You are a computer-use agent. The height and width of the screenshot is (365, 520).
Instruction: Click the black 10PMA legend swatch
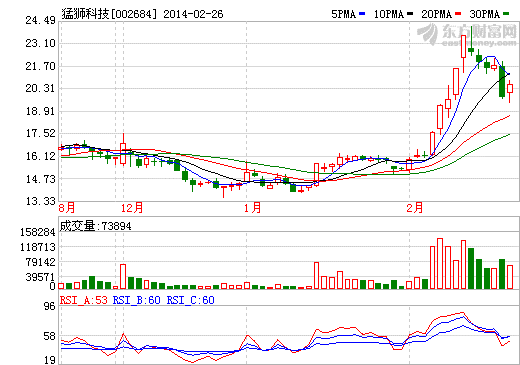[410, 14]
